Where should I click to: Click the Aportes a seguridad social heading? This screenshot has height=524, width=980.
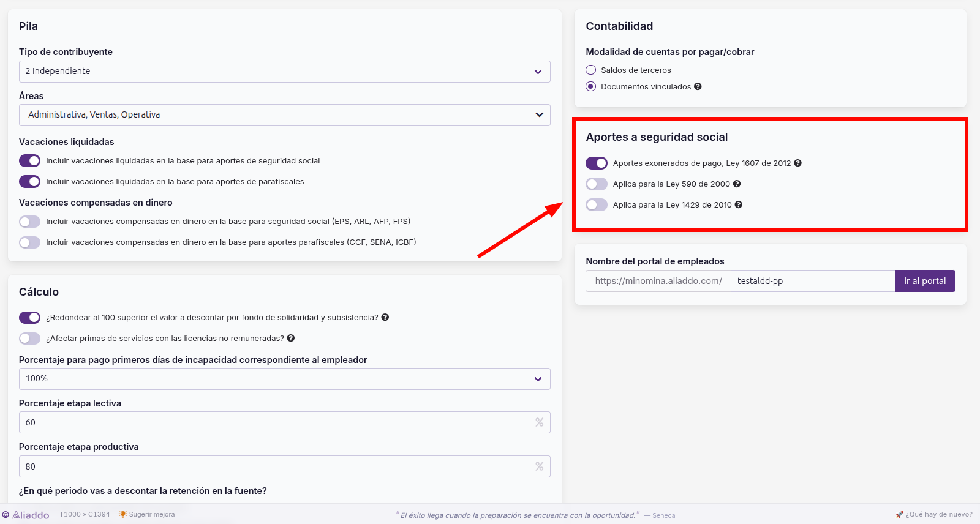(x=657, y=137)
